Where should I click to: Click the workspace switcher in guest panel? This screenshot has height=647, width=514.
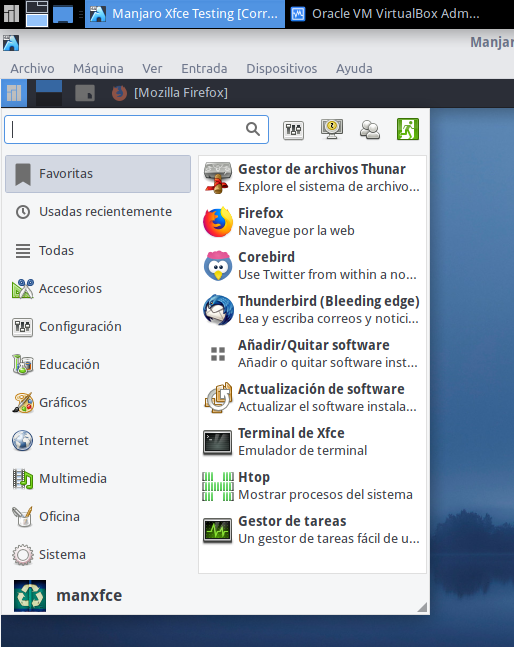tap(49, 93)
